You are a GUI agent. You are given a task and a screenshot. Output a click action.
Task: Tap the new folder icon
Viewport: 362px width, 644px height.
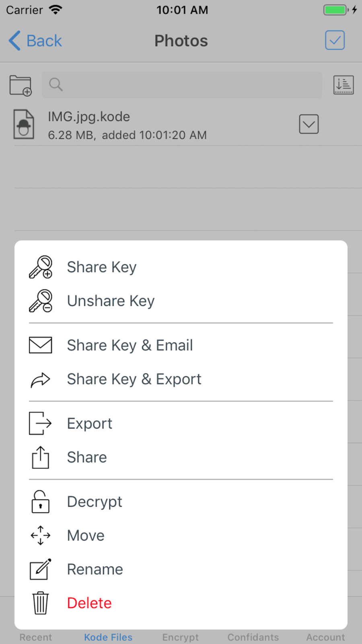(21, 85)
